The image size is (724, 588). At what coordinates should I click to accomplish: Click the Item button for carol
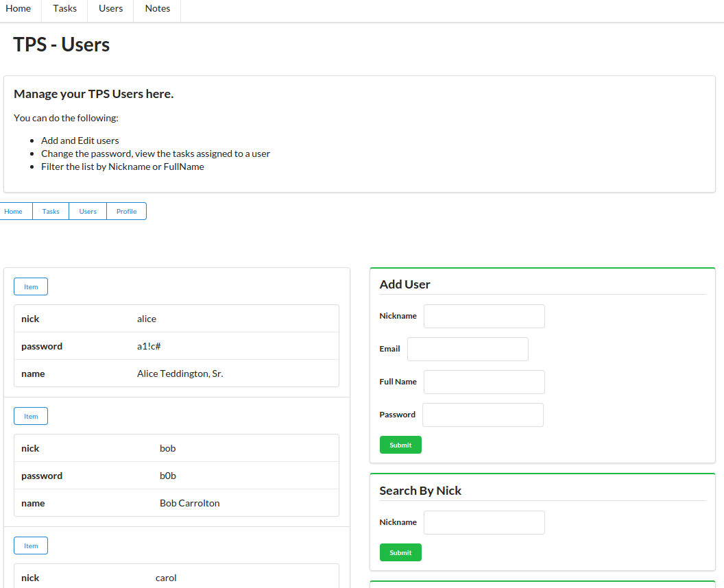click(31, 546)
